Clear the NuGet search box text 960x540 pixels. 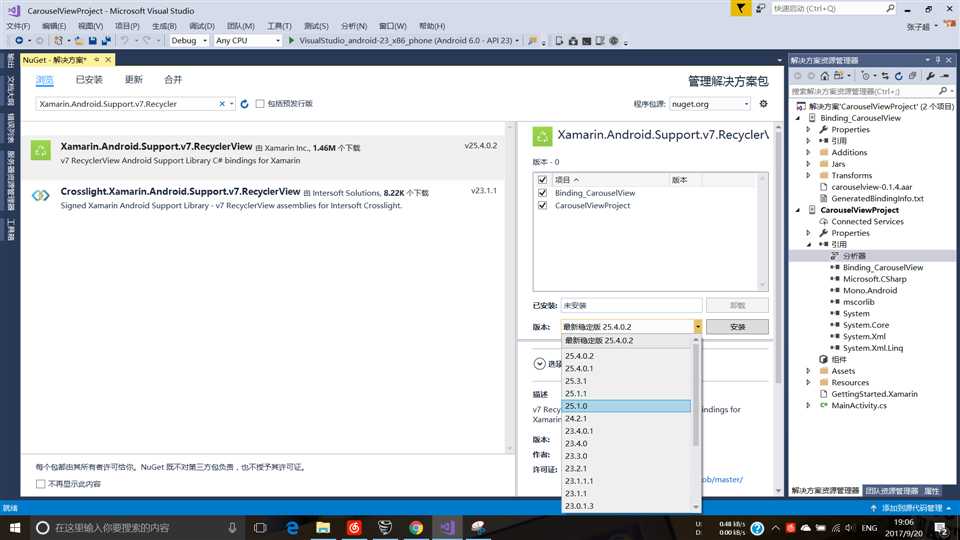(x=222, y=104)
